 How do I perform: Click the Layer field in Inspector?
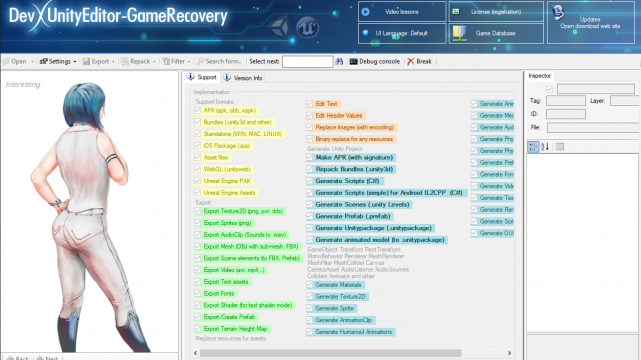point(625,101)
